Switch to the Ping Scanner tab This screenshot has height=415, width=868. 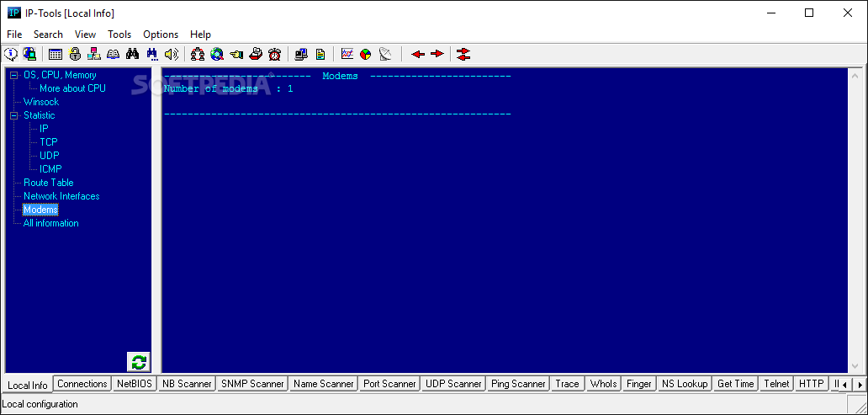coord(518,383)
